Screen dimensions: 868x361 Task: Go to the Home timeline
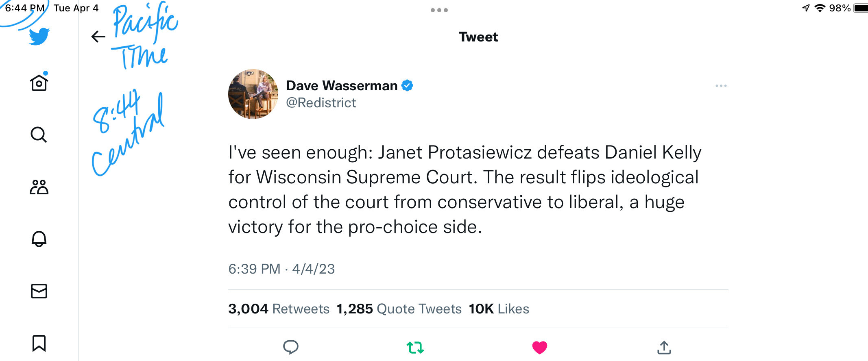39,83
